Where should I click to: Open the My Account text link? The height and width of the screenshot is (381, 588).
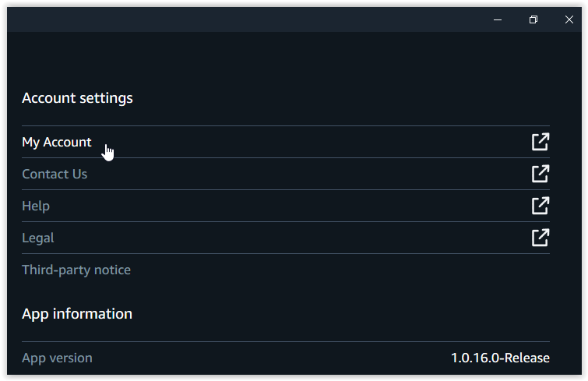[57, 142]
